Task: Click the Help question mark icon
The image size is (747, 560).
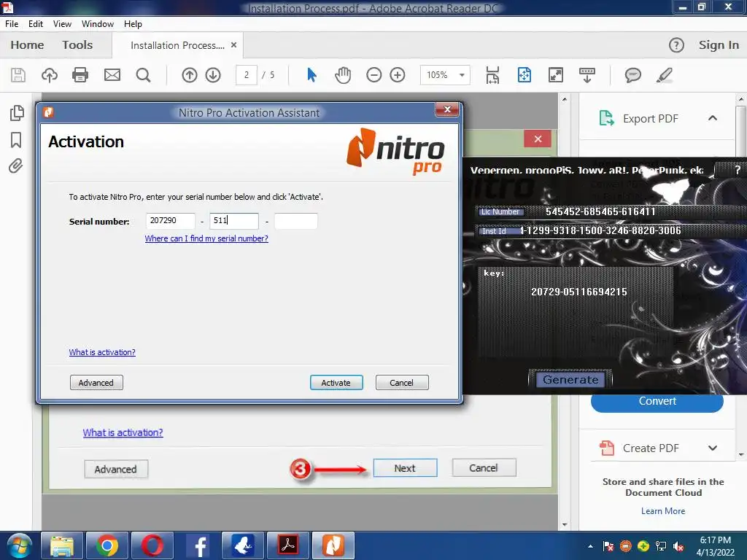Action: point(676,45)
